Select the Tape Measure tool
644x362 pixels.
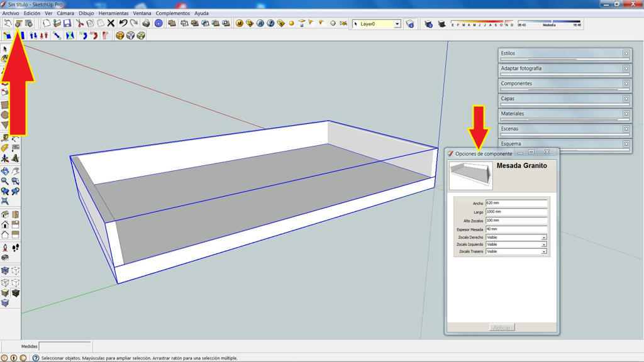[5, 138]
